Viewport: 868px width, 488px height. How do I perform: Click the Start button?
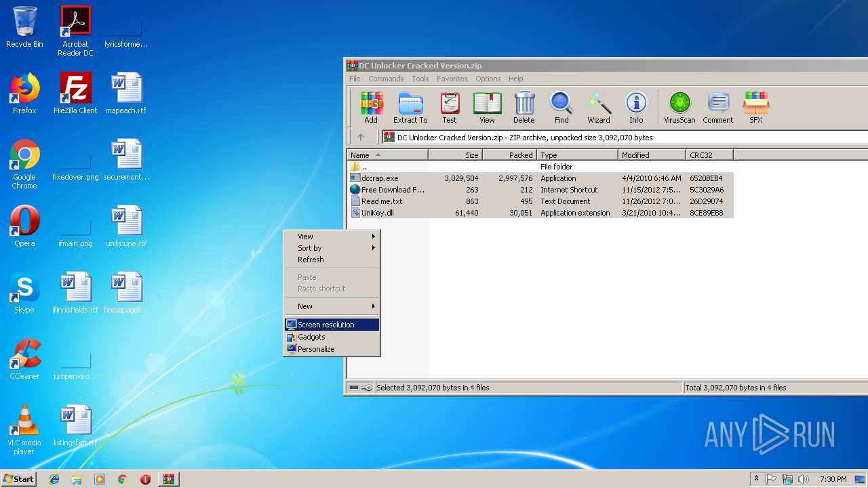[18, 479]
